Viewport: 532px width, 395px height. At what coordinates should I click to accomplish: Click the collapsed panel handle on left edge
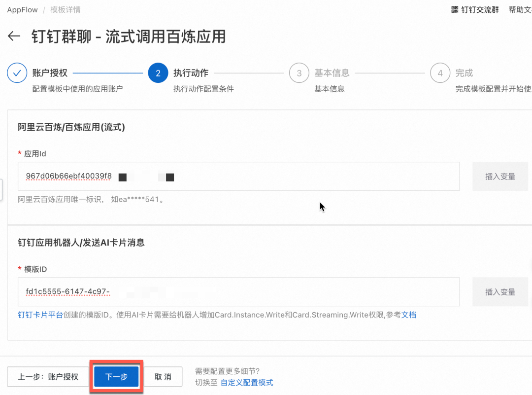click(1, 188)
